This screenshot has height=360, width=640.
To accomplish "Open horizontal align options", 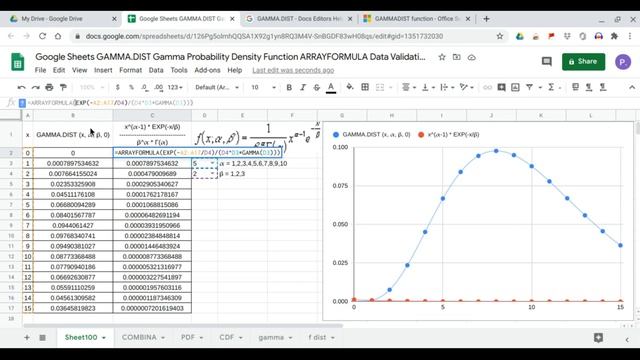I will (x=409, y=87).
